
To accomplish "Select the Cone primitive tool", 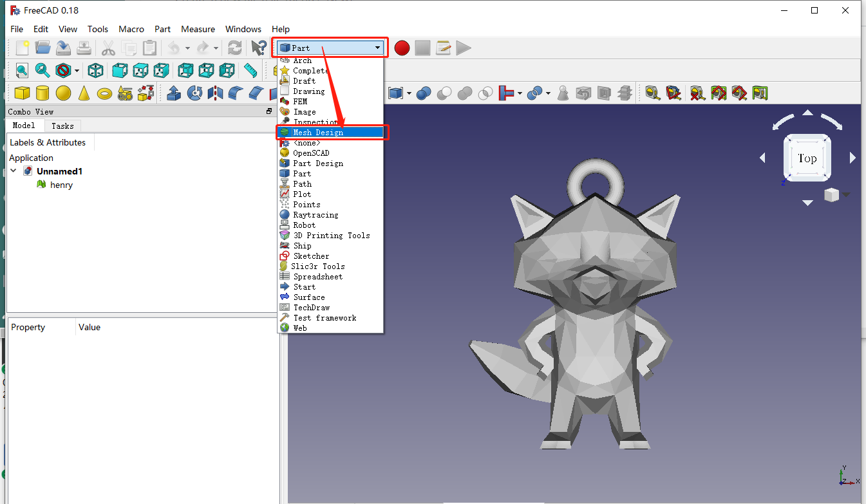I will (84, 93).
